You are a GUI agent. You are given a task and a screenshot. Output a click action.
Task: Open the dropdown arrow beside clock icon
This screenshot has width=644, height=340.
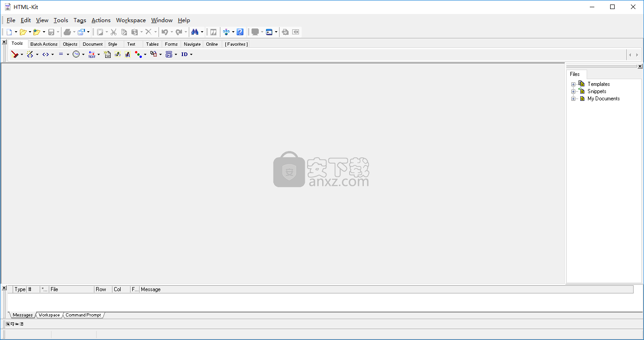click(x=83, y=54)
